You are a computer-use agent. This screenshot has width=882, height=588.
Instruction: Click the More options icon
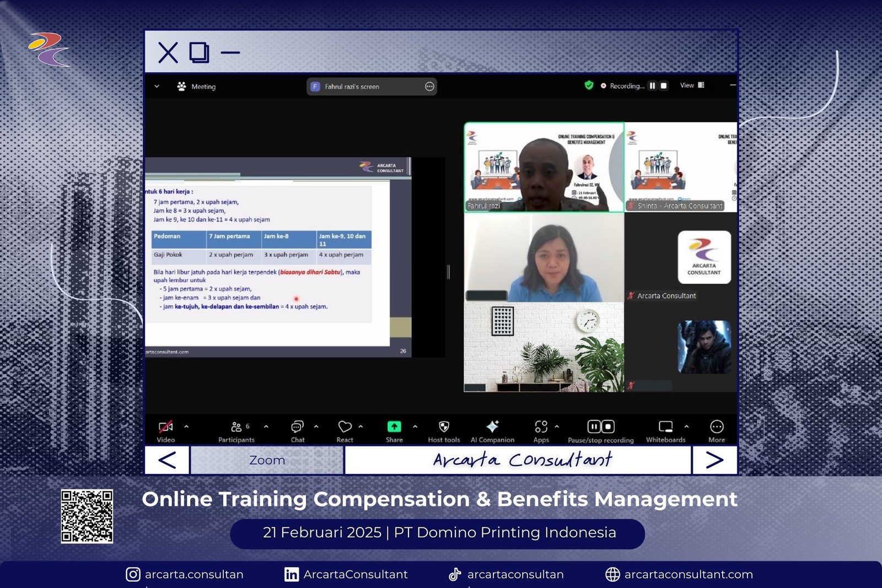pos(717,427)
